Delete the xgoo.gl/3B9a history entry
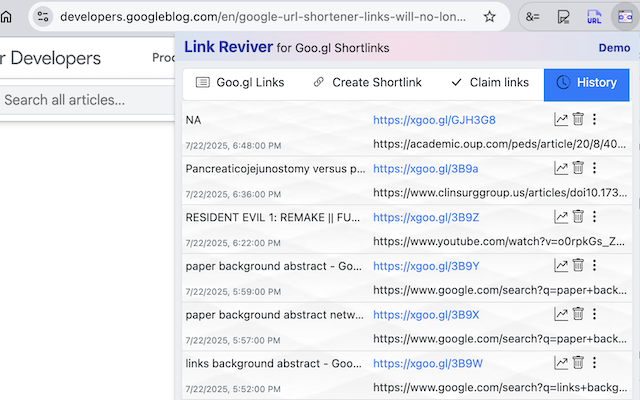This screenshot has width=640, height=400. coord(578,168)
